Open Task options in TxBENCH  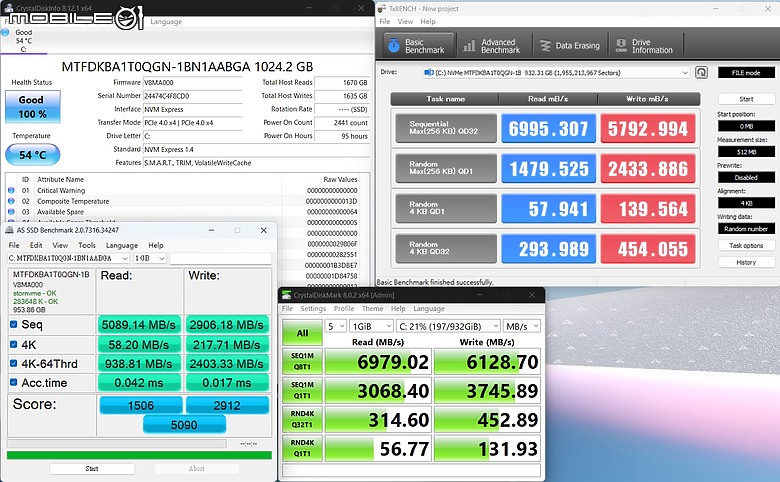point(746,245)
